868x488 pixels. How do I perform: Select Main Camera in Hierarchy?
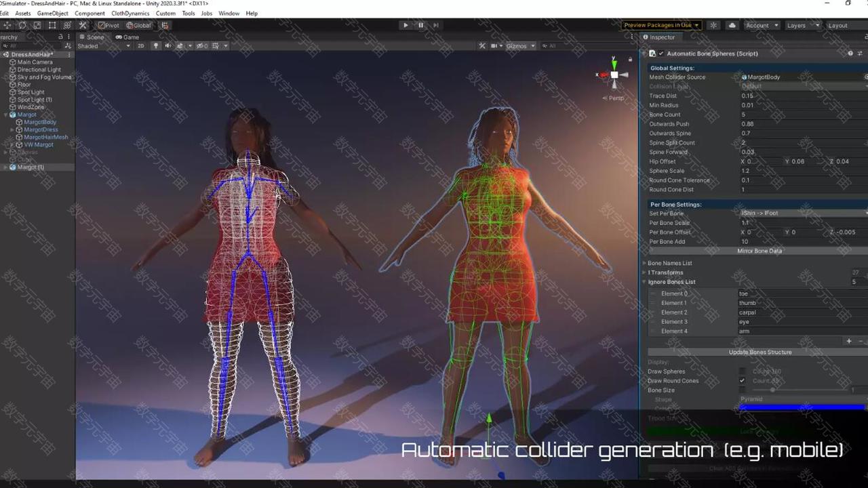coord(35,62)
